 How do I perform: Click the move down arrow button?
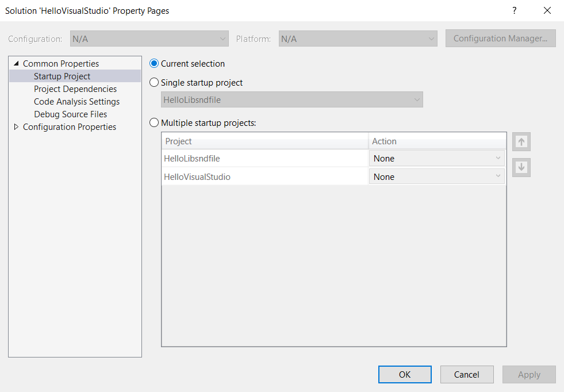pos(521,167)
